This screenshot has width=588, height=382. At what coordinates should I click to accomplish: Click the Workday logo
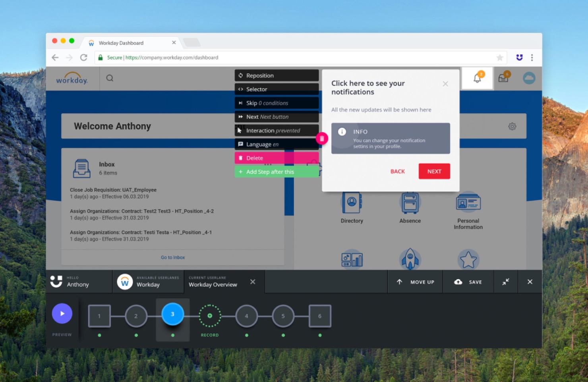72,78
